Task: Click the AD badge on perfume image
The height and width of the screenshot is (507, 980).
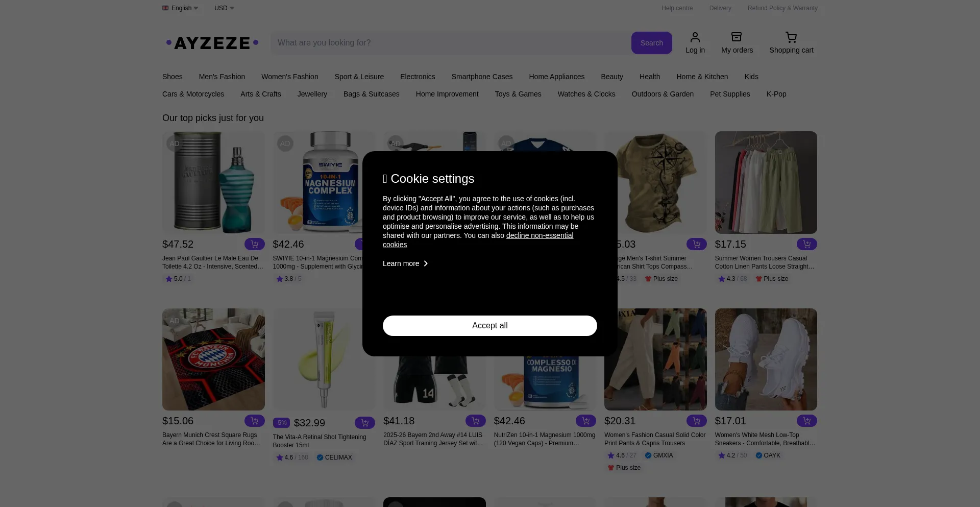Action: [175, 143]
